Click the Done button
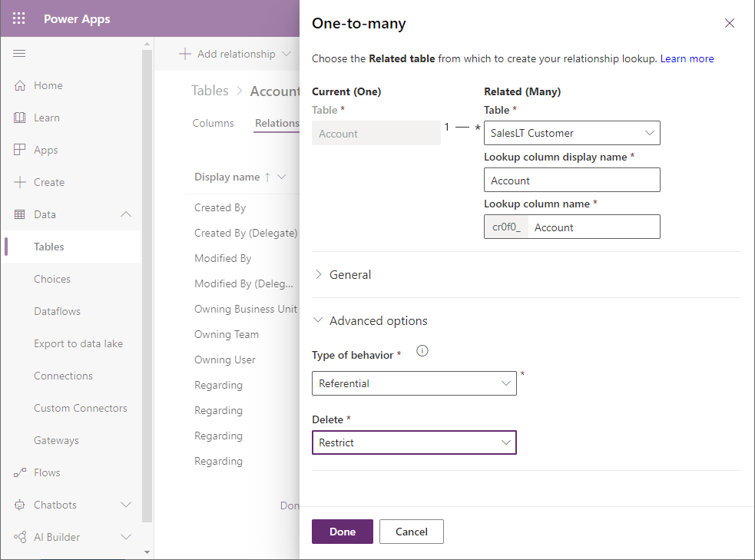Image resolution: width=755 pixels, height=560 pixels. click(342, 532)
